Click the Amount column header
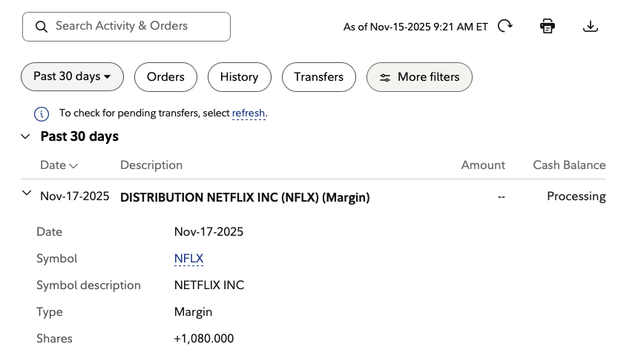This screenshot has width=618, height=364. point(483,165)
